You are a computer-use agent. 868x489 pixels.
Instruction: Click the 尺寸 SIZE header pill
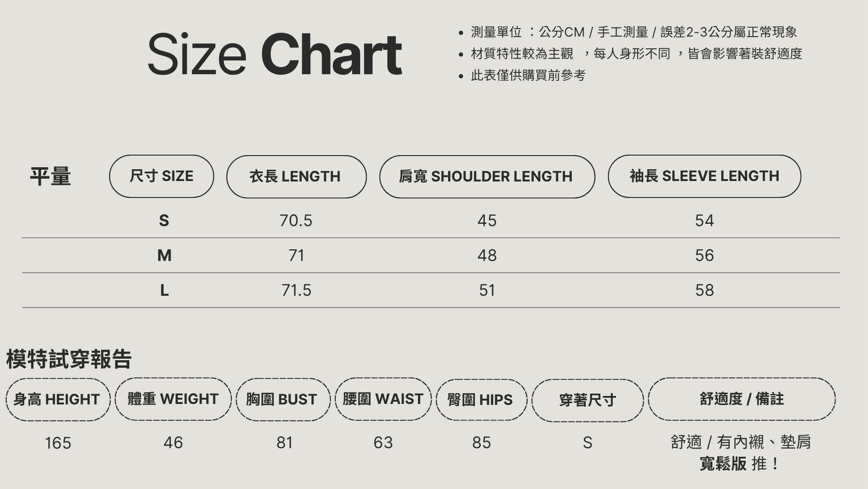[x=161, y=176]
